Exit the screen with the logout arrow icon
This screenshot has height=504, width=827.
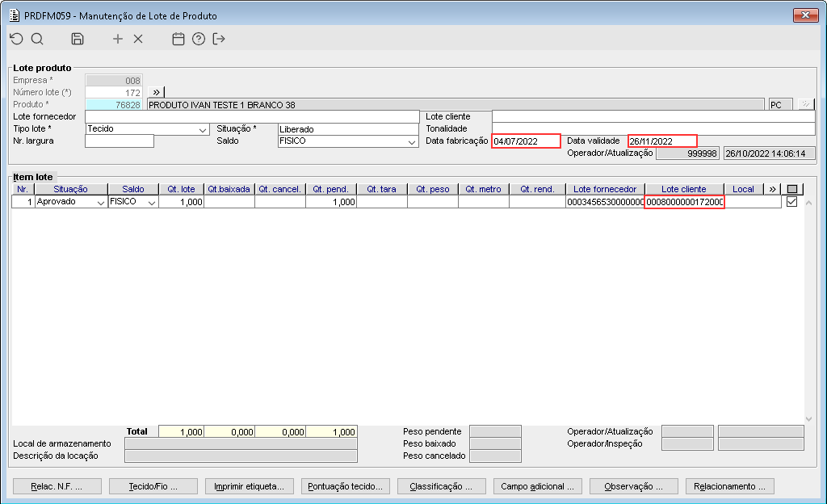(219, 39)
